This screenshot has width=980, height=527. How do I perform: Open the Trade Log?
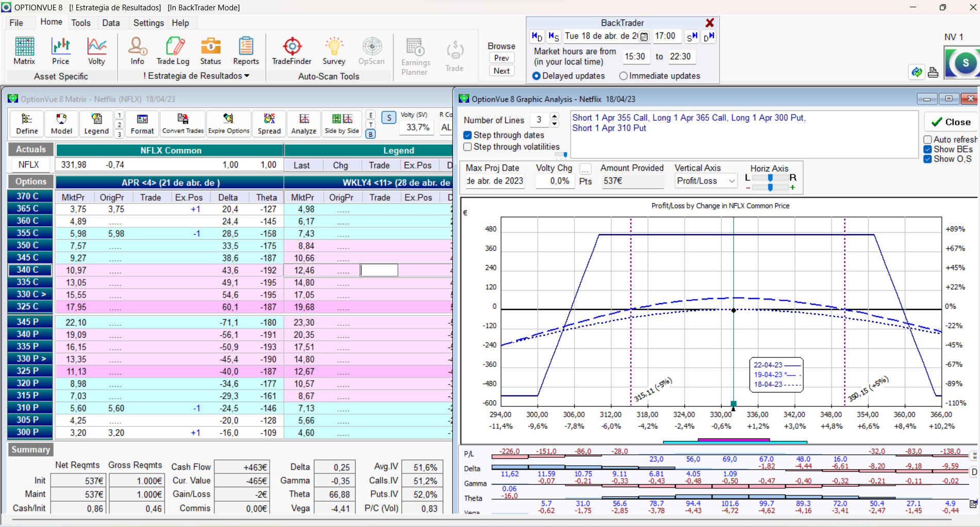pyautogui.click(x=173, y=51)
